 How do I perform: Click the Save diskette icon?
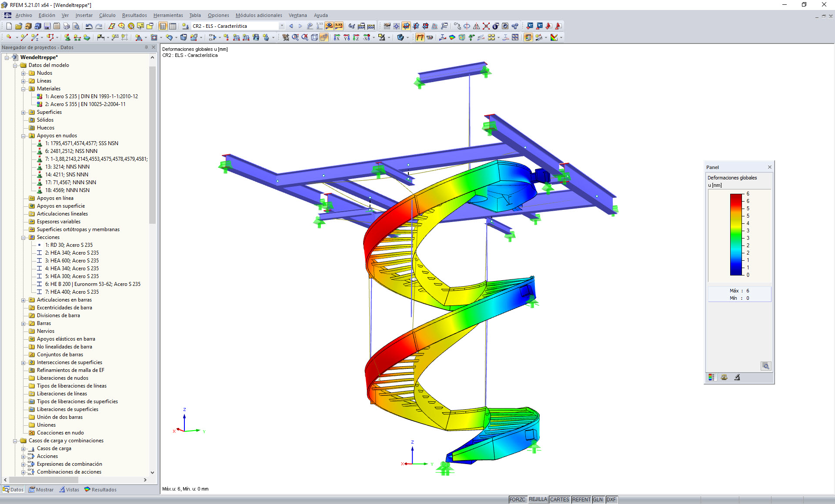pos(47,26)
